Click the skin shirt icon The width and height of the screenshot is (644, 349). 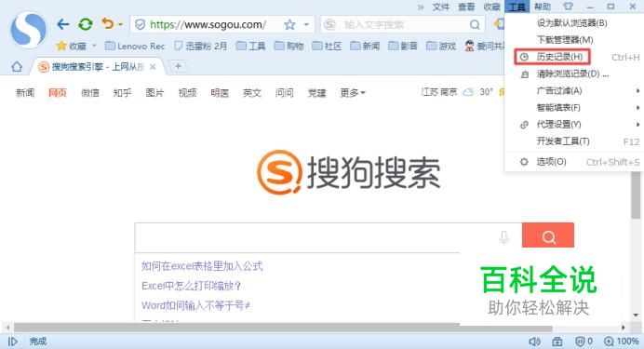tap(568, 7)
